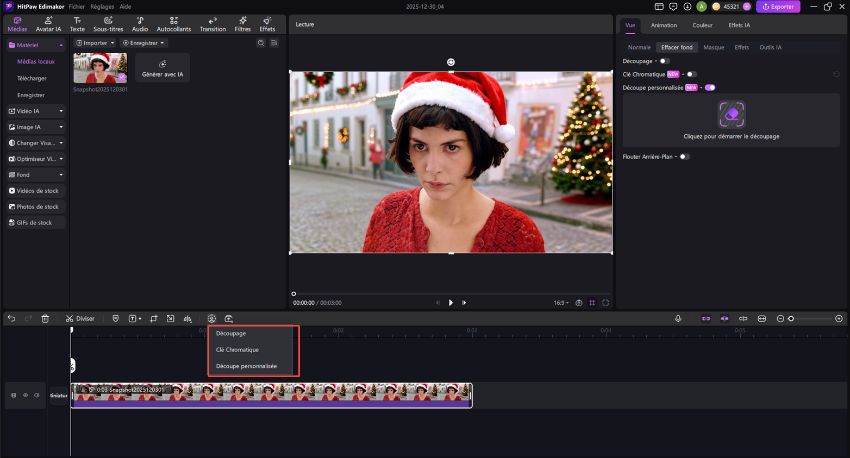Click the fullscreen preview icon
The height and width of the screenshot is (458, 850).
606,302
